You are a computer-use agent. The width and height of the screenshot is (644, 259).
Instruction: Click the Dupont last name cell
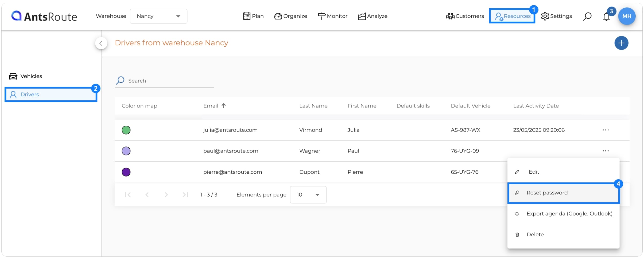pyautogui.click(x=309, y=172)
